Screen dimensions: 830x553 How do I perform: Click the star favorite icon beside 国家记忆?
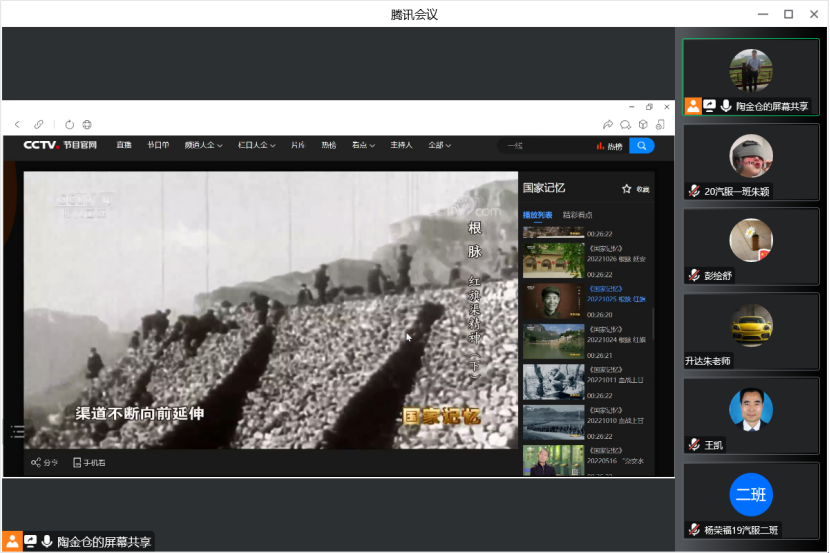click(627, 188)
